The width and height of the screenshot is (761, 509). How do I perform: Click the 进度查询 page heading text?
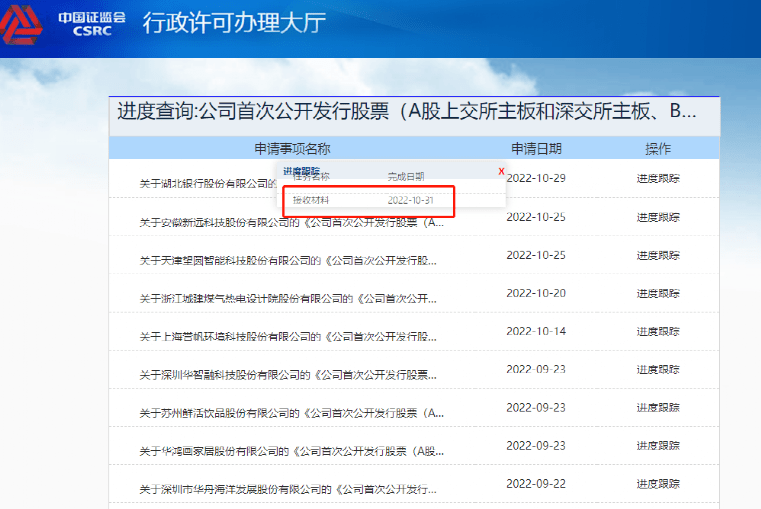pos(407,111)
